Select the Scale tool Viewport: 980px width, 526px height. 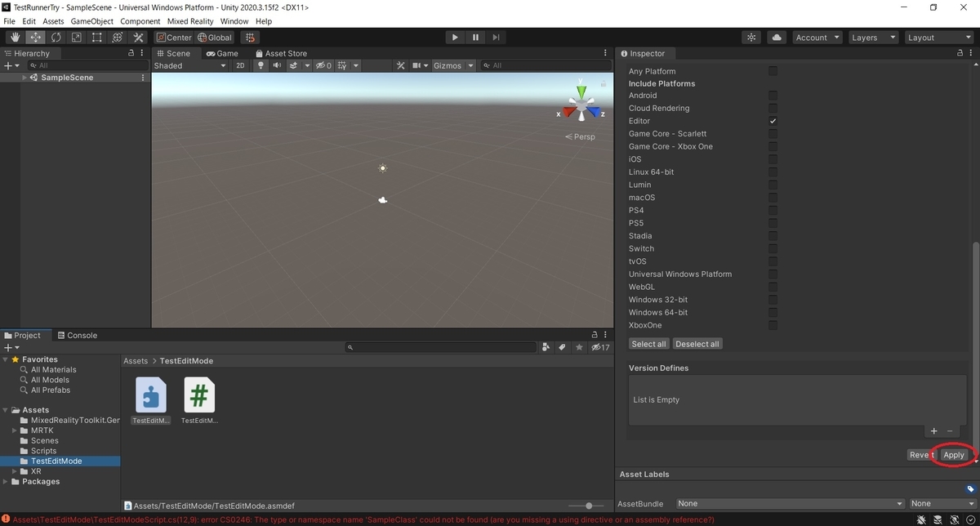pyautogui.click(x=76, y=37)
